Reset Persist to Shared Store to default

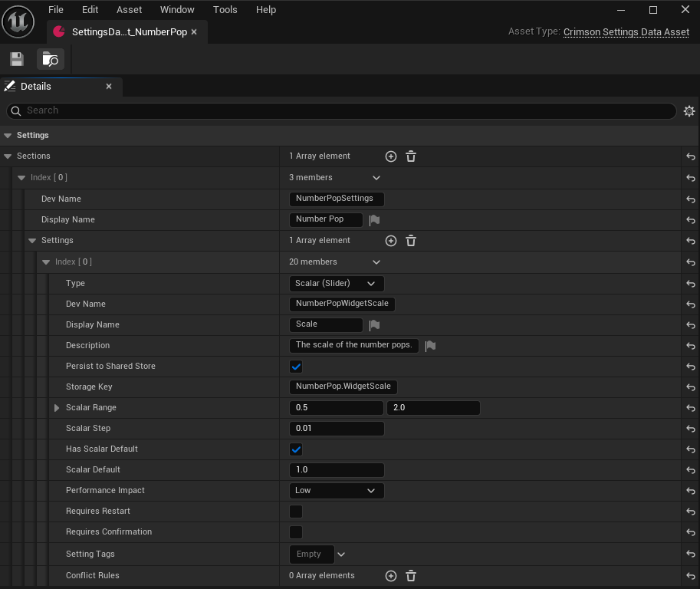pyautogui.click(x=691, y=367)
